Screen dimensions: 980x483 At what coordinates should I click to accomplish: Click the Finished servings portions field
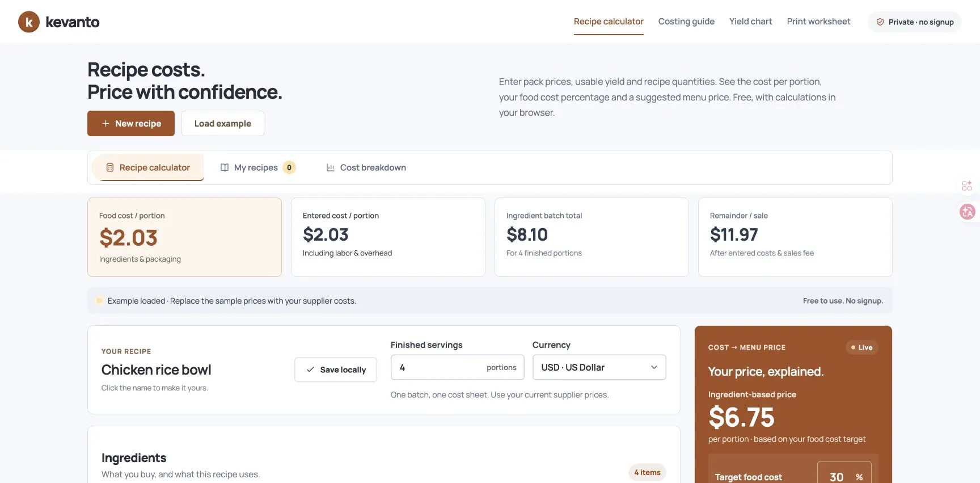coord(457,367)
